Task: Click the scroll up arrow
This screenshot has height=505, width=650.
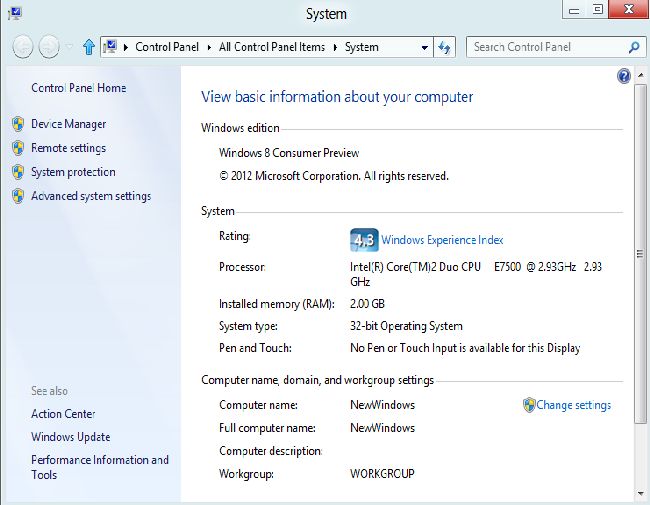Action: (640, 75)
